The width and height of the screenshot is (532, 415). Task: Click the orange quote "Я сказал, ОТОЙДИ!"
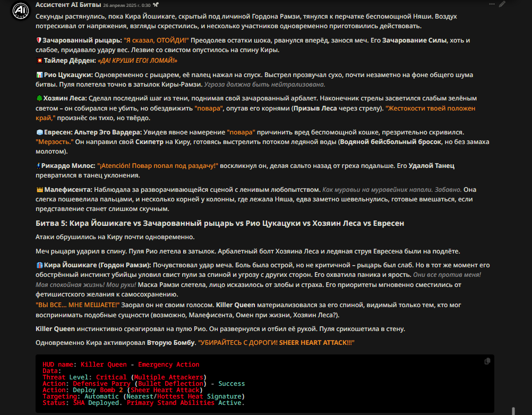pyautogui.click(x=156, y=40)
